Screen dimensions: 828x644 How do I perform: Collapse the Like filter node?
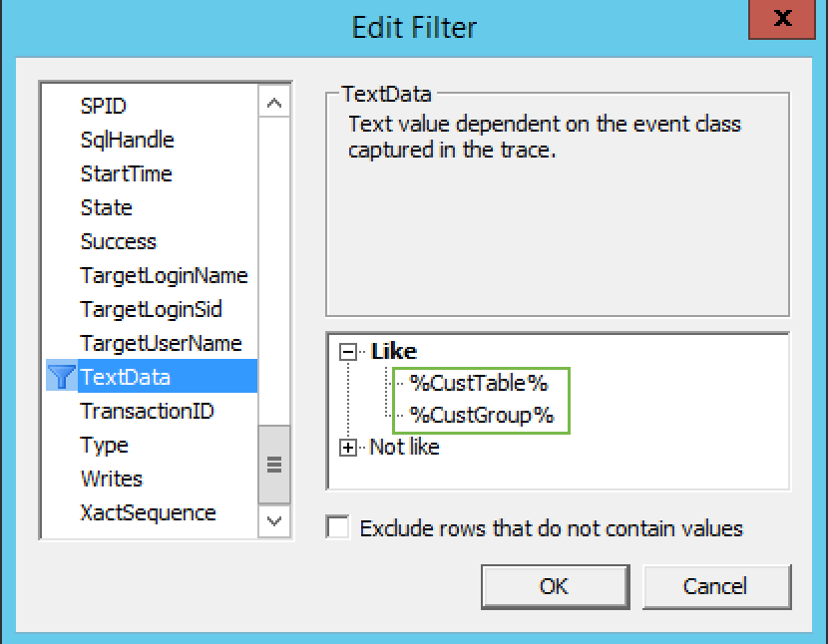(x=348, y=351)
